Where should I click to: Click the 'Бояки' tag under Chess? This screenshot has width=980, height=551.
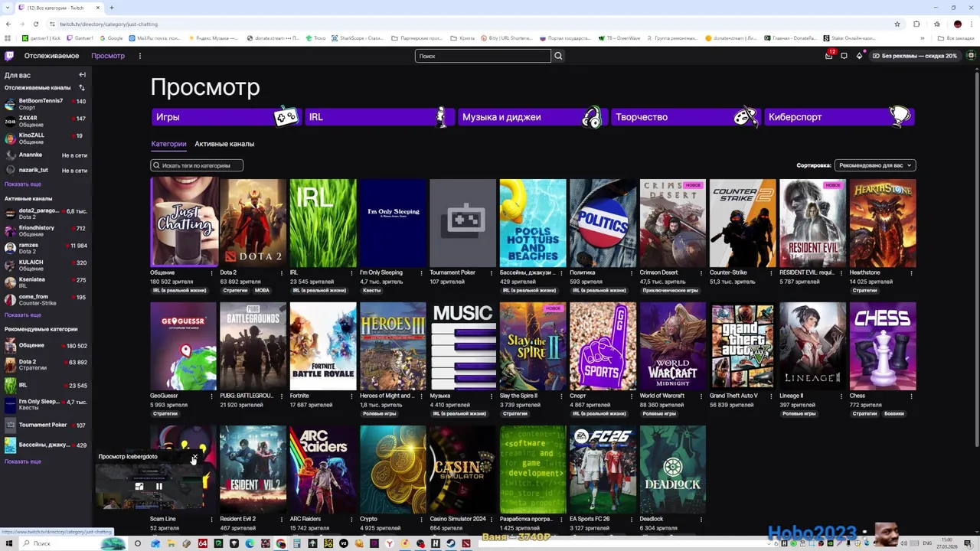click(894, 414)
